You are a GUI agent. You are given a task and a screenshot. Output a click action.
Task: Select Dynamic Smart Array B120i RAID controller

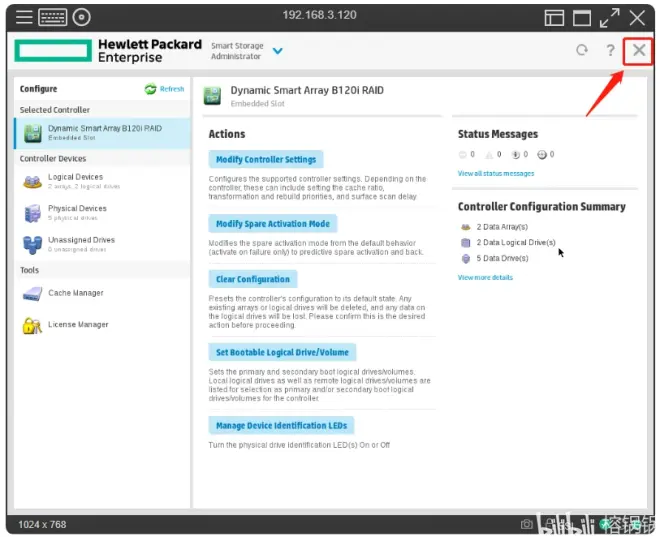[x=103, y=133]
